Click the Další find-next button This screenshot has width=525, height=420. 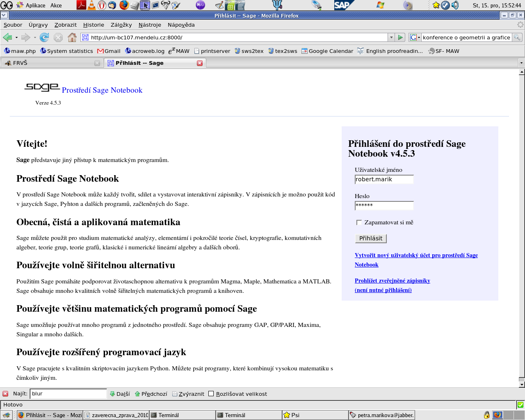tap(120, 394)
